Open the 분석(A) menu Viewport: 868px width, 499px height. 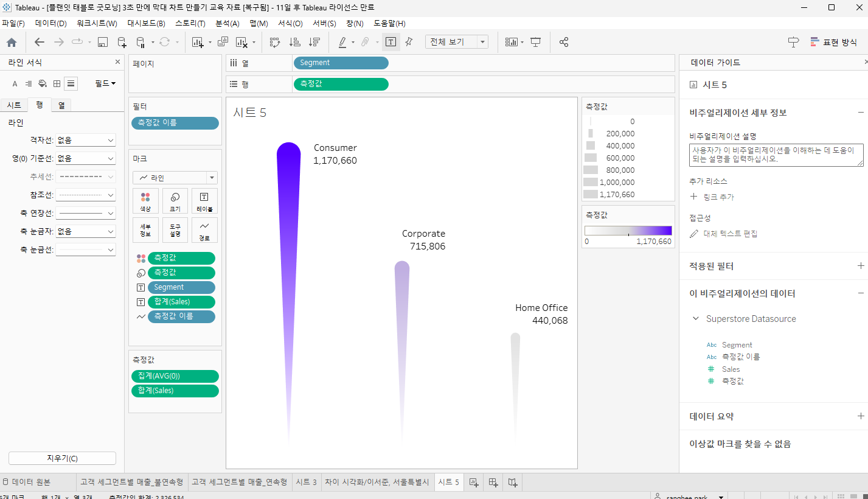tap(227, 23)
